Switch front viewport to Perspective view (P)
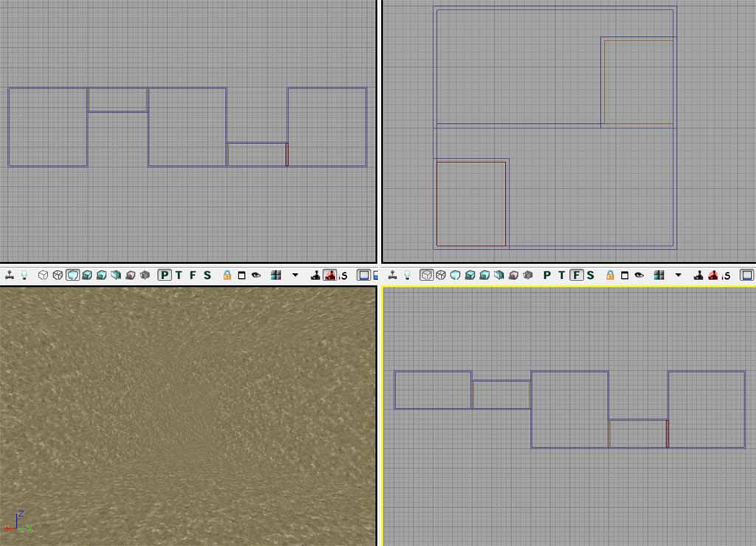The height and width of the screenshot is (546, 756). (x=548, y=275)
